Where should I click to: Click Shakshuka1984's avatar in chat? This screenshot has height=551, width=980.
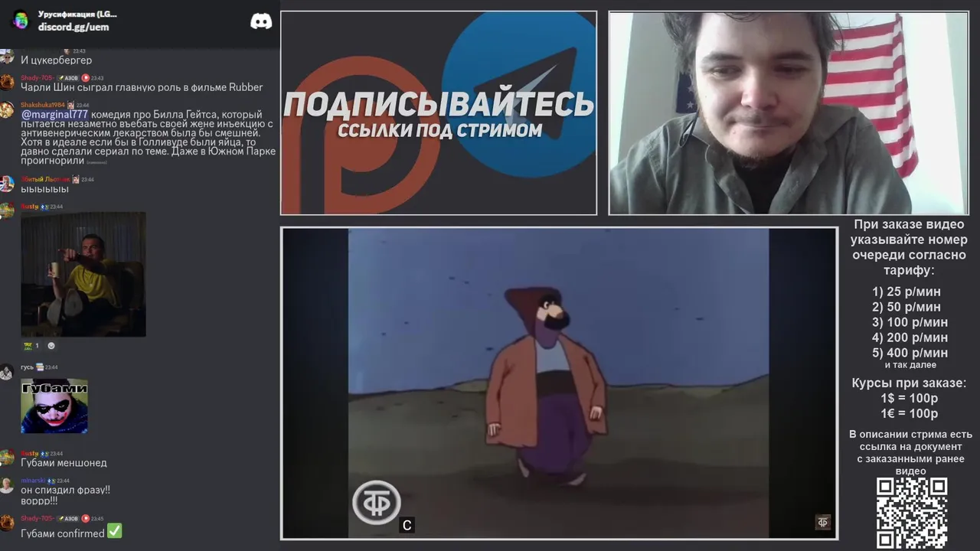pos(6,109)
